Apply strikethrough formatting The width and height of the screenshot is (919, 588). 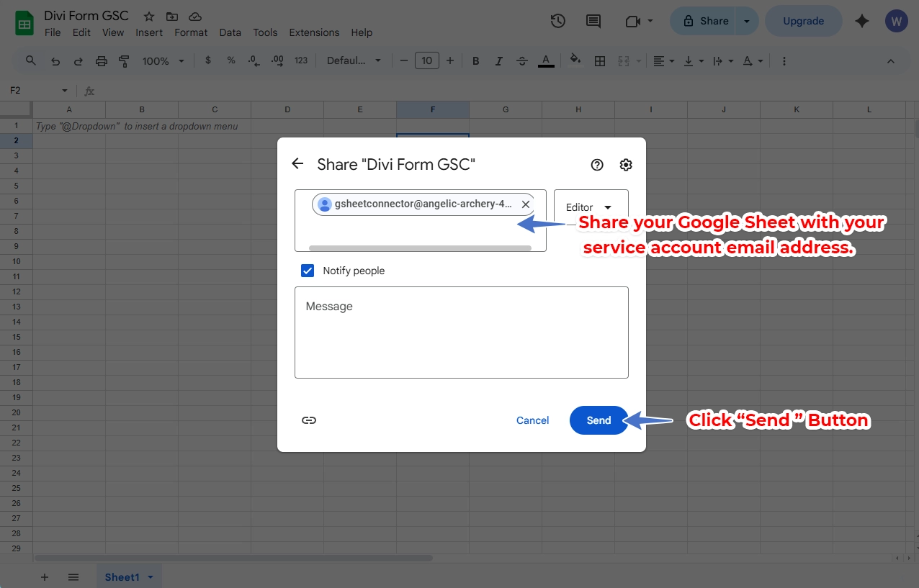point(521,60)
